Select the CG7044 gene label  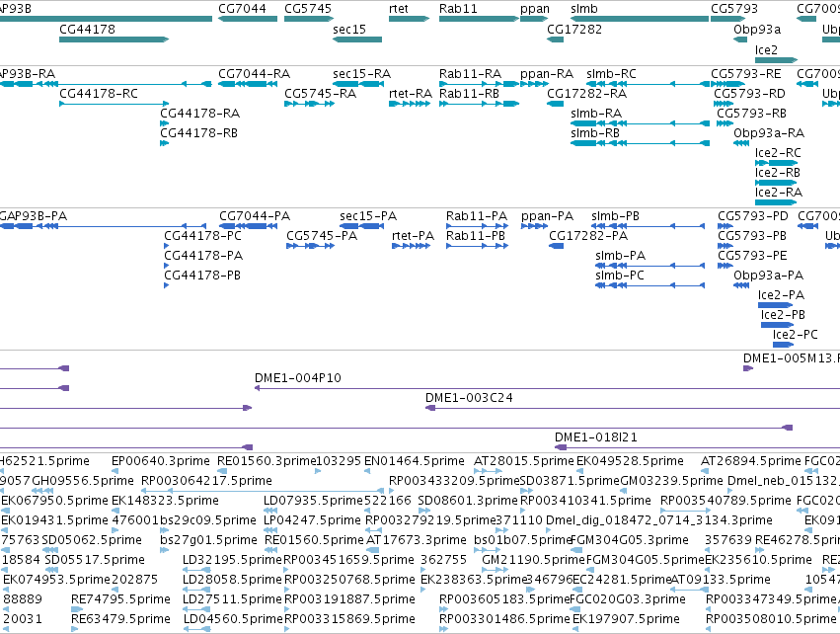[242, 9]
